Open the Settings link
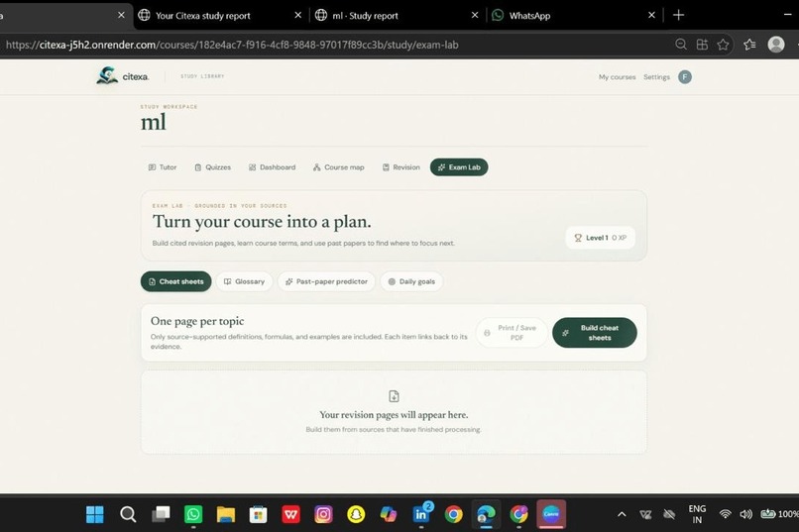Viewport: 799px width, 532px height. (x=656, y=77)
